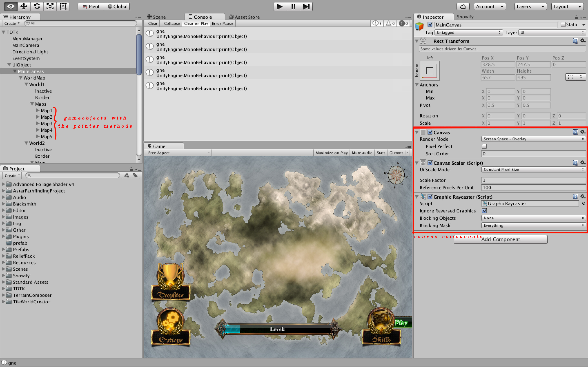Disable Ignore Reversed Graphics checkbox
The width and height of the screenshot is (588, 367).
[484, 211]
